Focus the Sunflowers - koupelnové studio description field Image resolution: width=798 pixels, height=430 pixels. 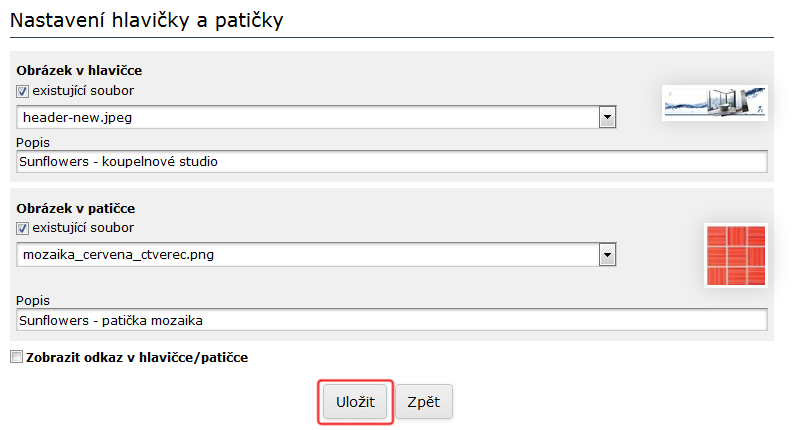[x=392, y=161]
